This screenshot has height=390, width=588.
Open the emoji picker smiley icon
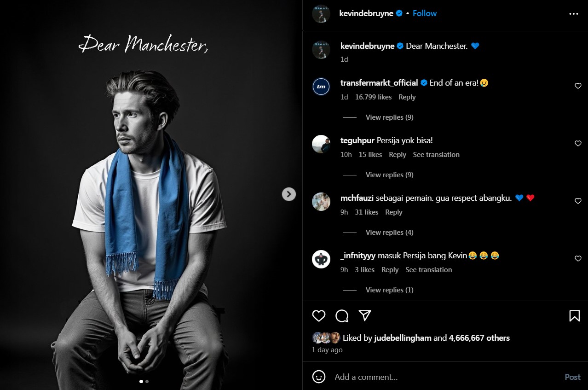[x=319, y=377]
